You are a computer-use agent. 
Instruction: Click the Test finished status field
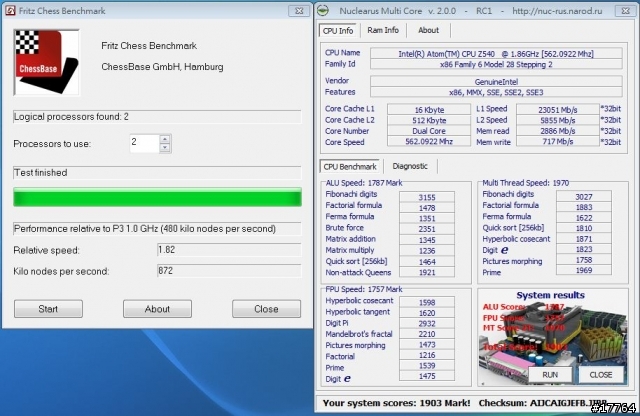(x=158, y=173)
